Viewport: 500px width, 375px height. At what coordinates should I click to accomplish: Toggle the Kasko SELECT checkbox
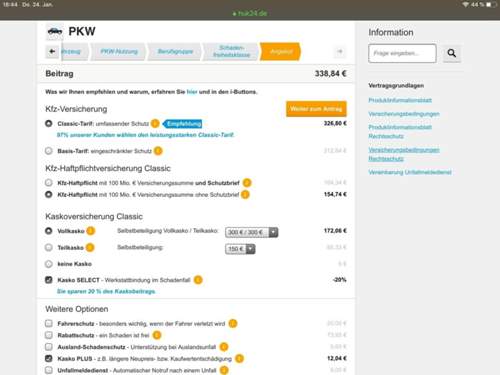tap(49, 280)
